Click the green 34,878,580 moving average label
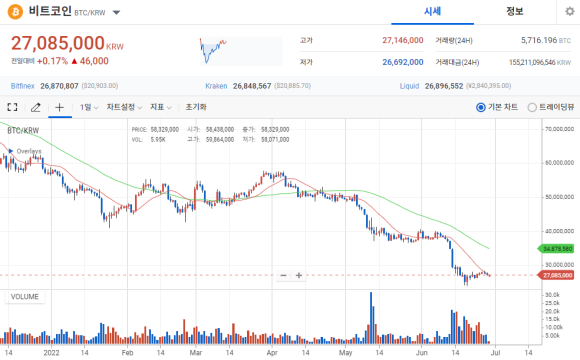 (x=556, y=249)
